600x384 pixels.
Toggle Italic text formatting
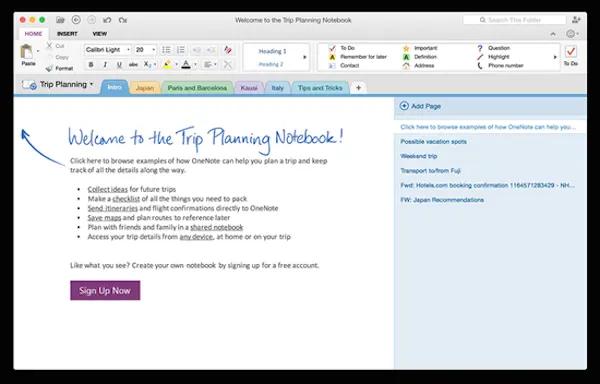(x=105, y=65)
